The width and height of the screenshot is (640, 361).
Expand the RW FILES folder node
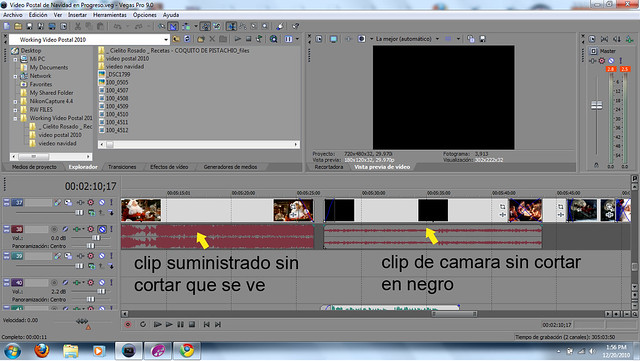point(16,110)
